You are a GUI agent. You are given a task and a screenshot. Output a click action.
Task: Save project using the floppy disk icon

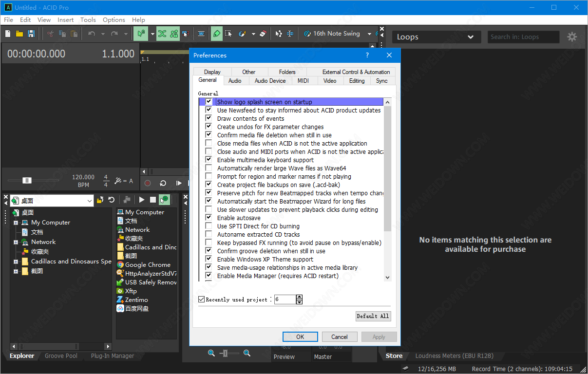tap(31, 34)
